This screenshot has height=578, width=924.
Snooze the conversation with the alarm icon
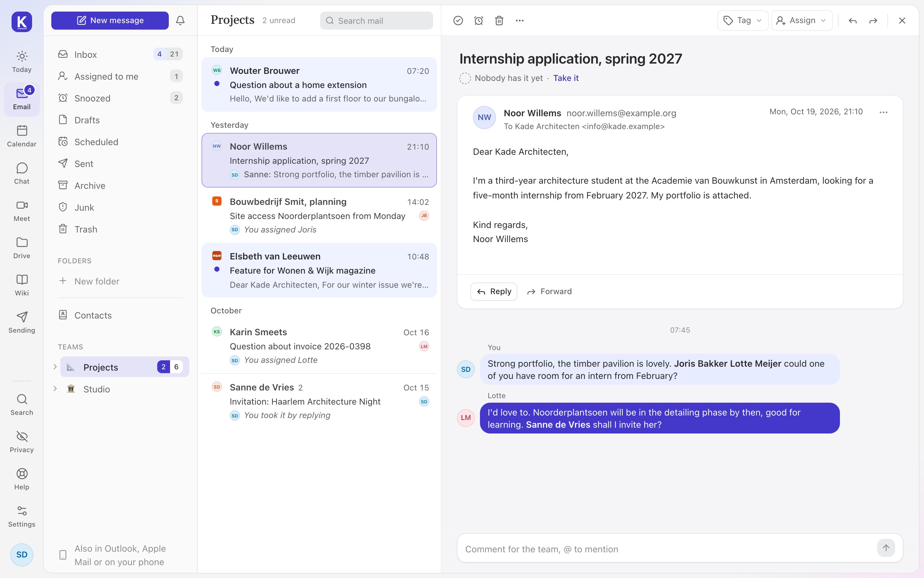[x=478, y=20]
